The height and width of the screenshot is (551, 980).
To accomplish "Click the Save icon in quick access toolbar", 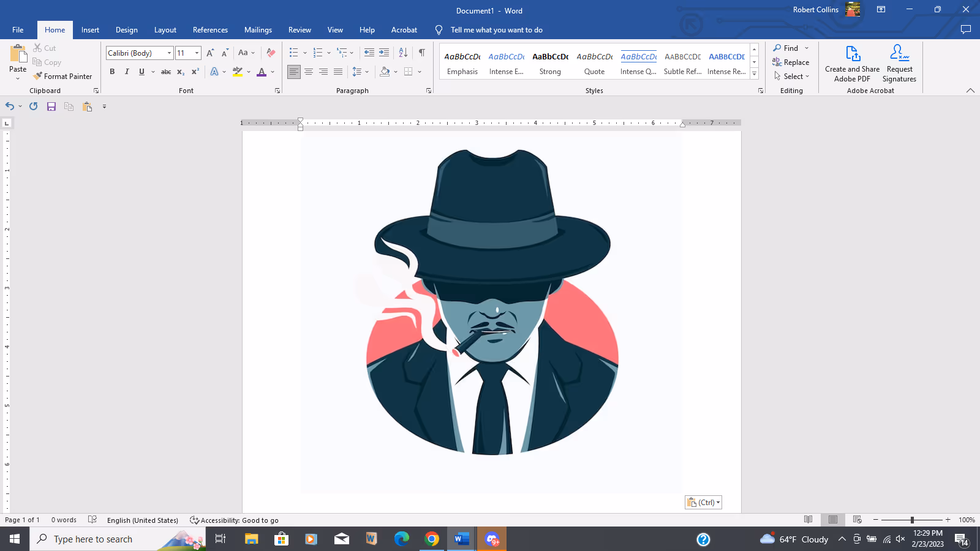I will pos(51,107).
